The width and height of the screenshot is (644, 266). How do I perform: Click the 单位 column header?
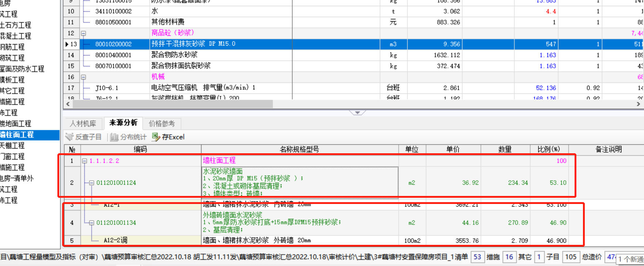coord(412,149)
